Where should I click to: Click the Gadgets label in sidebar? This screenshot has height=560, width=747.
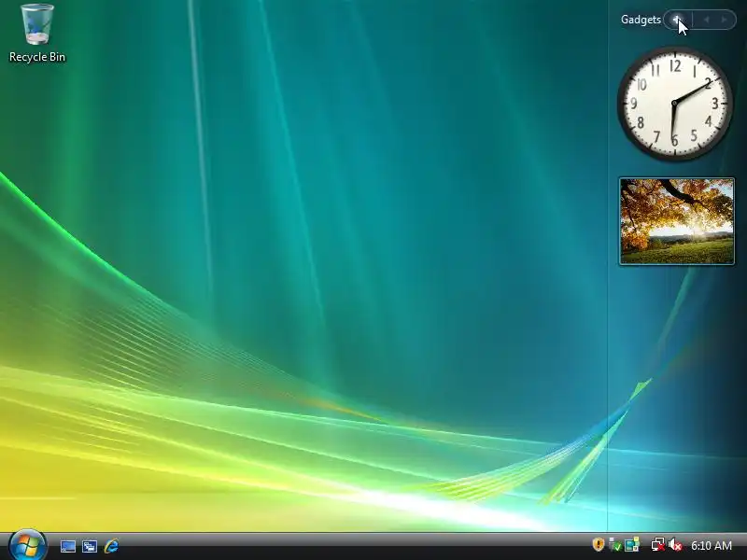(x=641, y=20)
